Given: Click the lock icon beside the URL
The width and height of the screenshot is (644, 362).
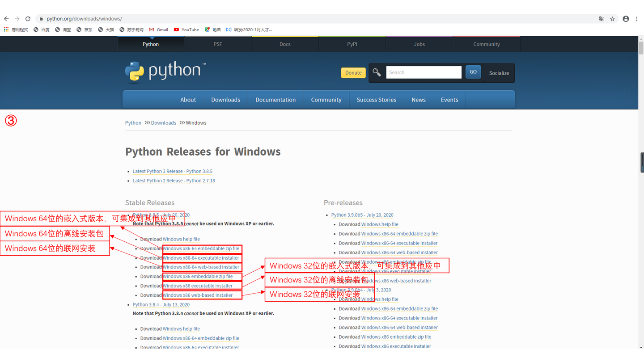Looking at the screenshot, I should pyautogui.click(x=41, y=19).
